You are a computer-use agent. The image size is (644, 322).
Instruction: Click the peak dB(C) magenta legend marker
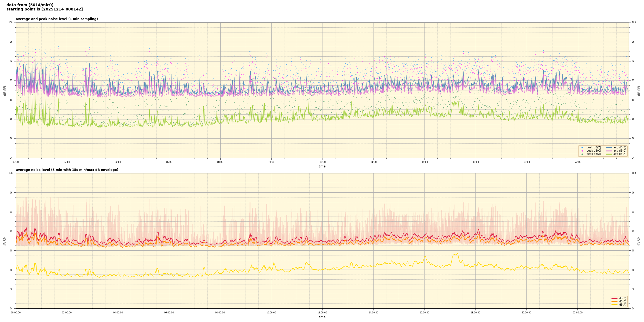(582, 151)
